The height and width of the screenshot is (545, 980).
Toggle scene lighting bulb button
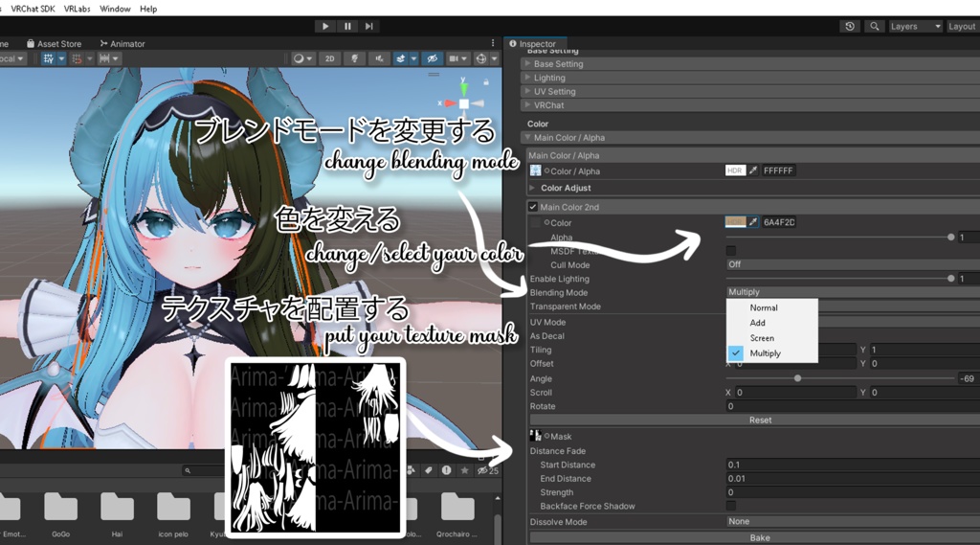coord(354,58)
